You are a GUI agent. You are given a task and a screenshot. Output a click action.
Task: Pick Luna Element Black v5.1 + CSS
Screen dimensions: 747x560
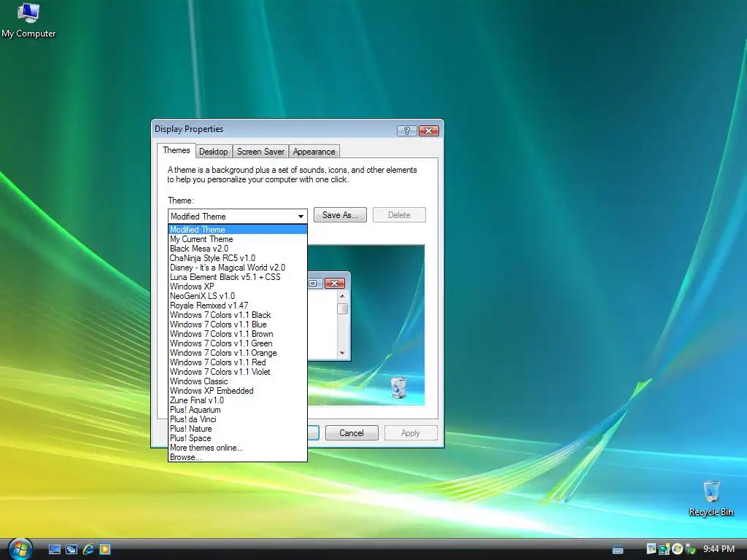pos(238,277)
